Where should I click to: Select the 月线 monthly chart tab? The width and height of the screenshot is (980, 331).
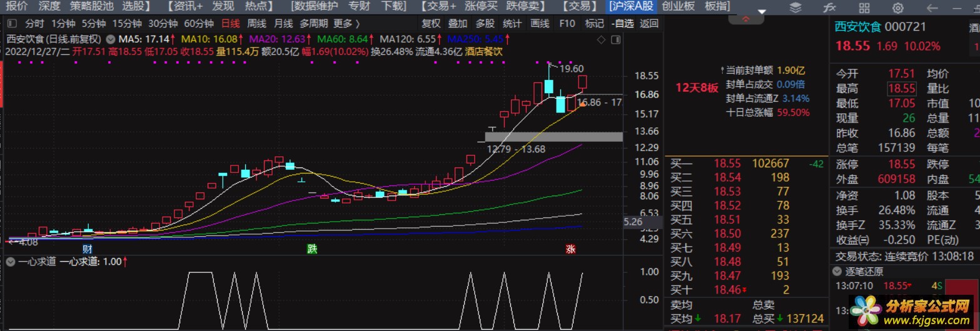pos(283,24)
